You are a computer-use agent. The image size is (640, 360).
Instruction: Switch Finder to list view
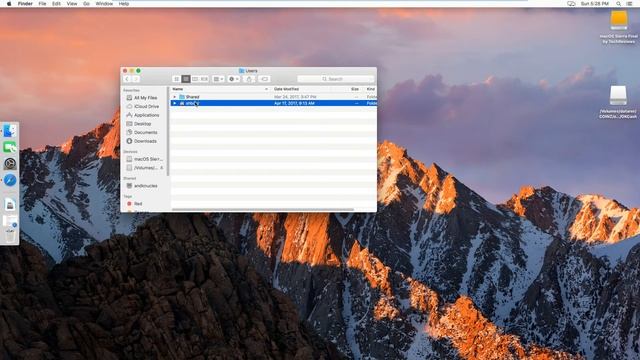[x=186, y=79]
